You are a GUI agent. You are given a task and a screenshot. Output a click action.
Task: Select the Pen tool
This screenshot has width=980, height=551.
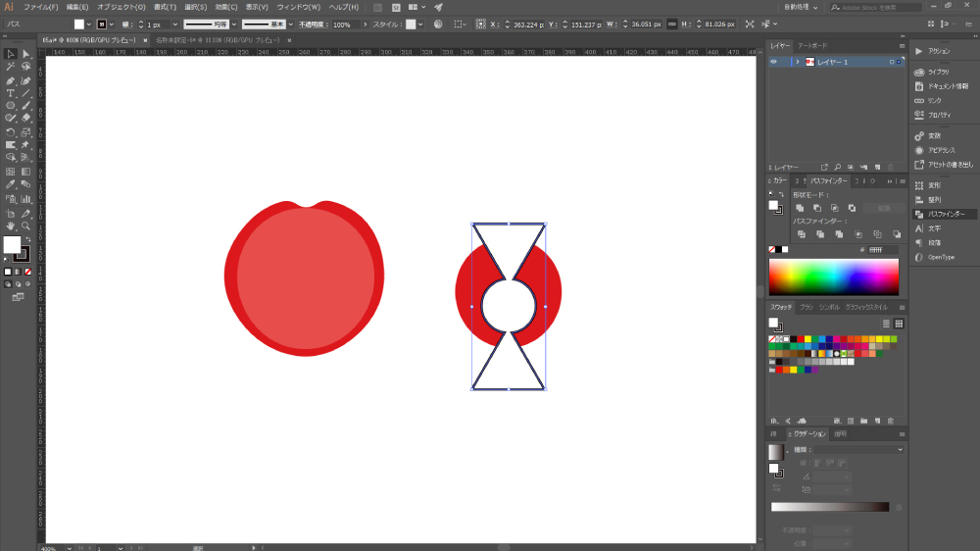click(11, 80)
